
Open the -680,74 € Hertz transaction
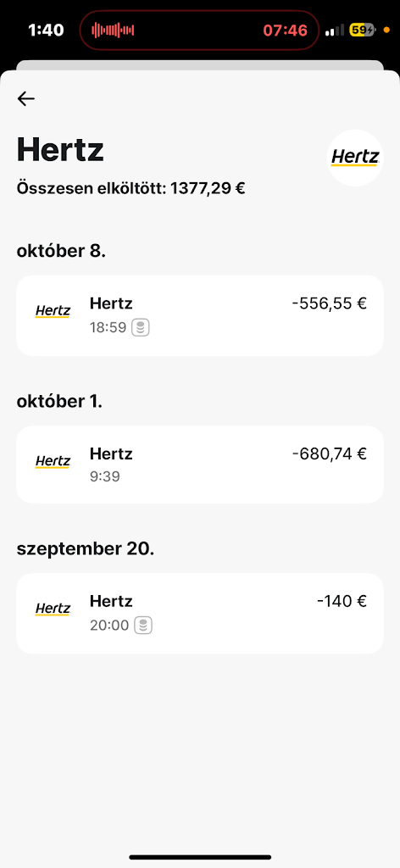click(x=200, y=465)
